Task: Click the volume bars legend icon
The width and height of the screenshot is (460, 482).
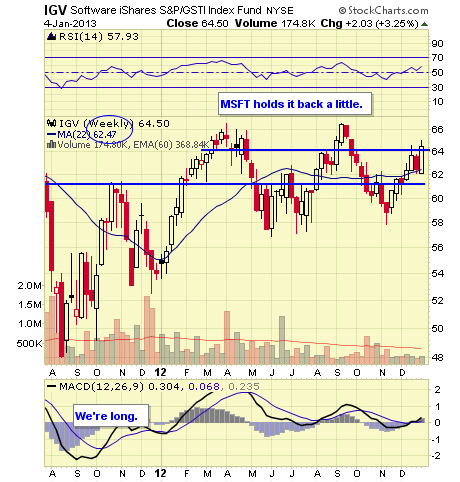Action: tap(52, 145)
